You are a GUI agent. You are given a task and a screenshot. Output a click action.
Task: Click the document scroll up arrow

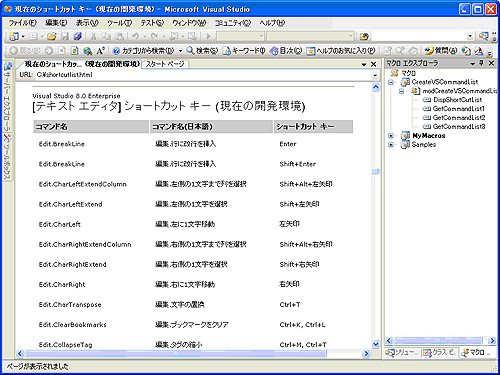tap(376, 87)
